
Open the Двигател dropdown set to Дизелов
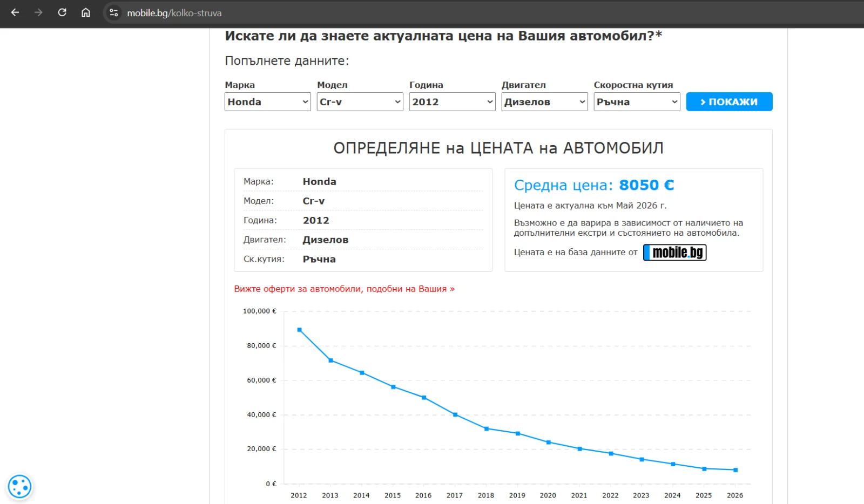[x=545, y=102]
